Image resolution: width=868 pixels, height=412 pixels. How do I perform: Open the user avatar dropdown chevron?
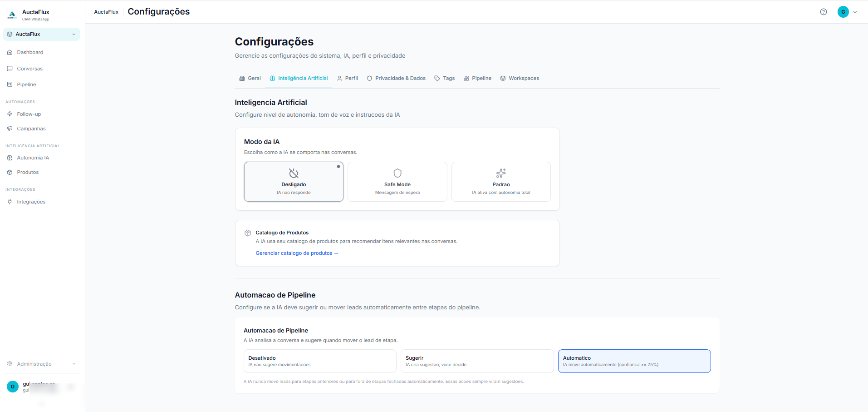point(855,12)
